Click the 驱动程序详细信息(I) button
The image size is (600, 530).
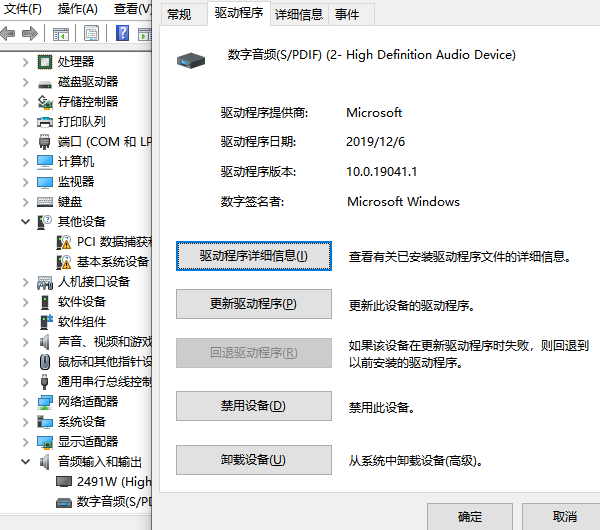254,256
